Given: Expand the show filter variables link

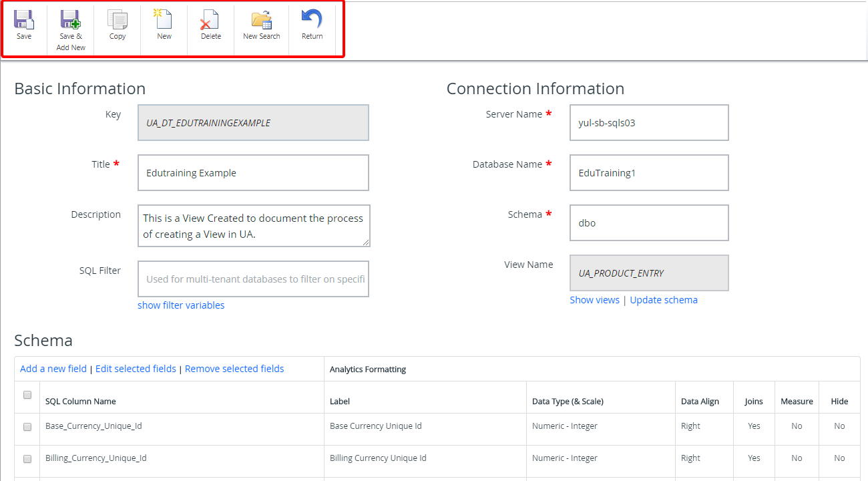Looking at the screenshot, I should coord(181,305).
